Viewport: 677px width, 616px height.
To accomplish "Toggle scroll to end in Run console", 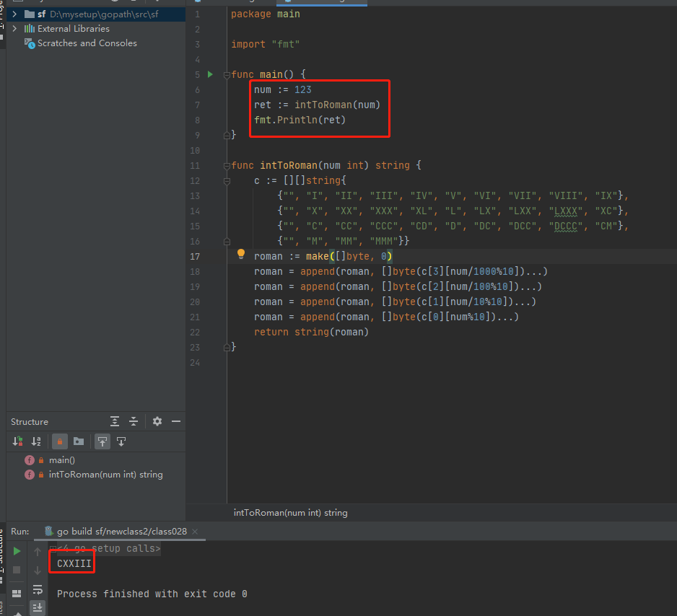I will (x=38, y=608).
